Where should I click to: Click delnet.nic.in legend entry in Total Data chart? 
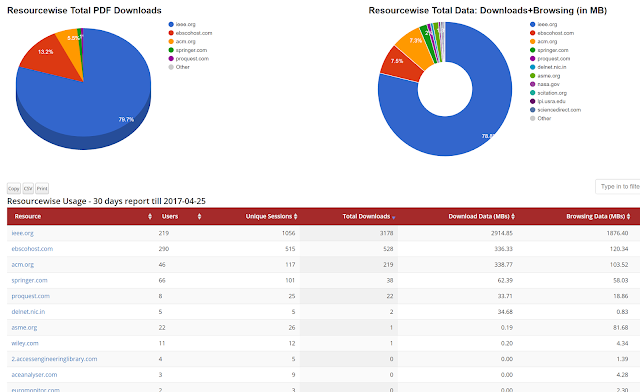click(548, 67)
